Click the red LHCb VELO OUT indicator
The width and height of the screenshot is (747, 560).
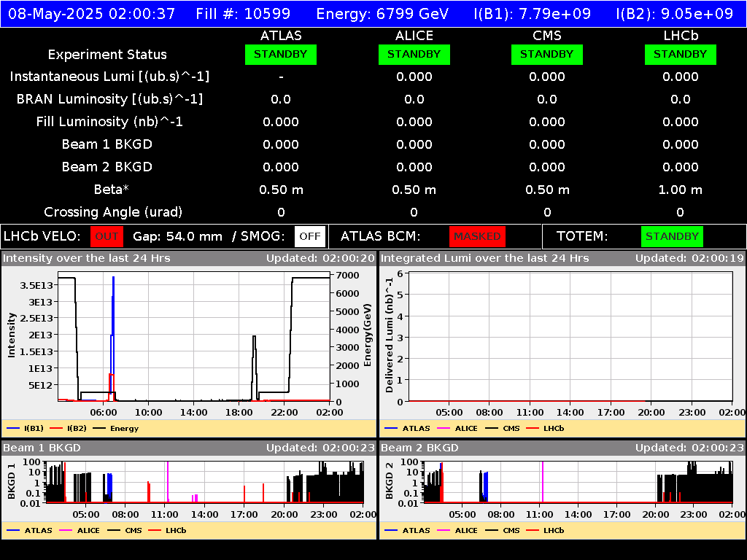point(107,236)
